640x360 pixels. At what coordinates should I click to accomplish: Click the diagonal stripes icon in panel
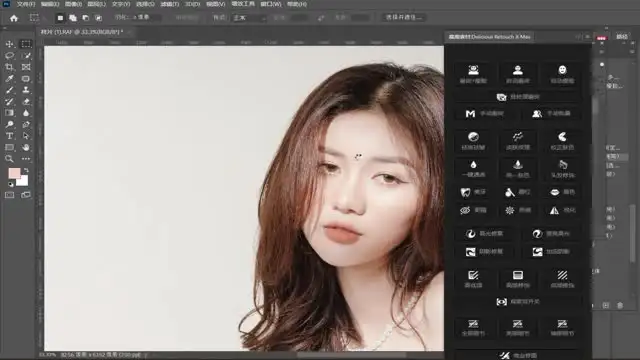coord(562,275)
